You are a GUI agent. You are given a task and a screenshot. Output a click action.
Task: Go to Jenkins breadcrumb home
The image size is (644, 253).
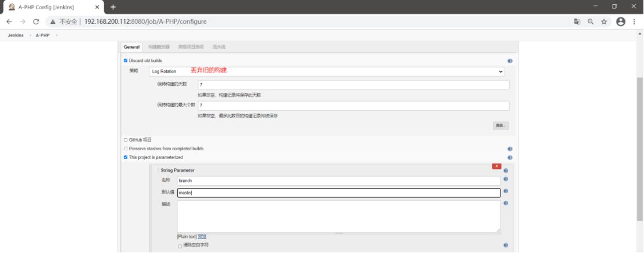tap(16, 35)
